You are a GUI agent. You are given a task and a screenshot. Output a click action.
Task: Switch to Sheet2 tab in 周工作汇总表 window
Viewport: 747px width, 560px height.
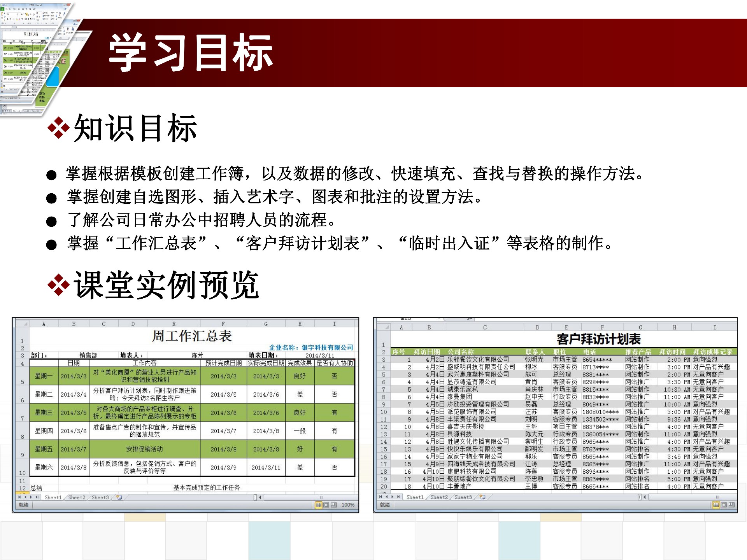[76, 497]
